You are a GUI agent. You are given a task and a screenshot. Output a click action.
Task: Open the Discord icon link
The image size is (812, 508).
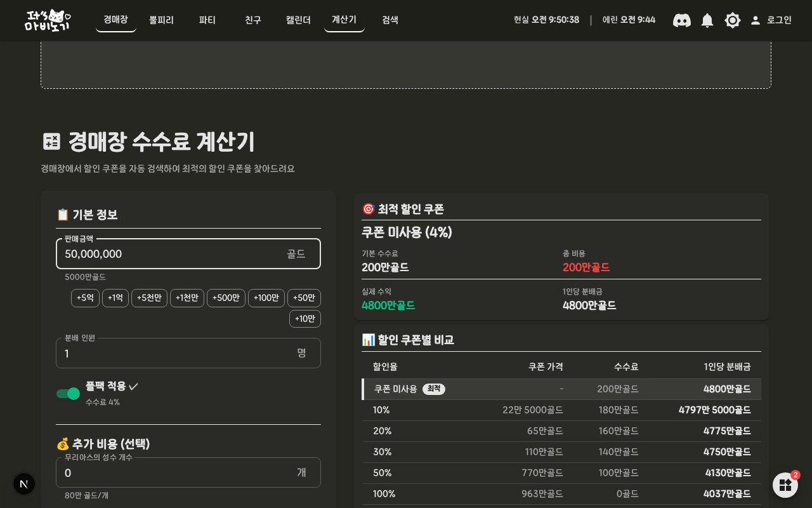coord(682,20)
